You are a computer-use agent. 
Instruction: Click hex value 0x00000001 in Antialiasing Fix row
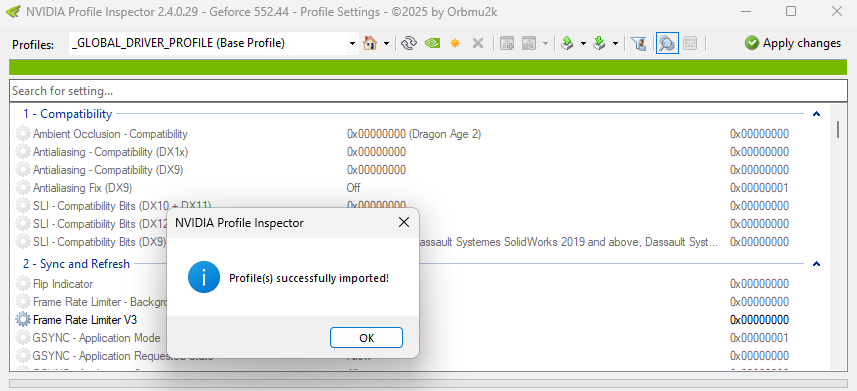tap(759, 188)
